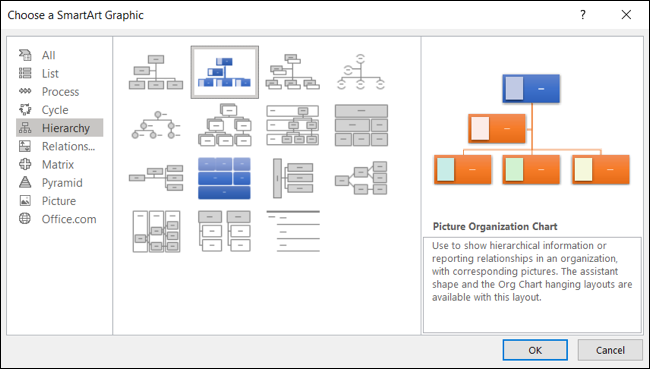Image resolution: width=650 pixels, height=369 pixels.
Task: Open the All category icon
Action: coord(25,55)
